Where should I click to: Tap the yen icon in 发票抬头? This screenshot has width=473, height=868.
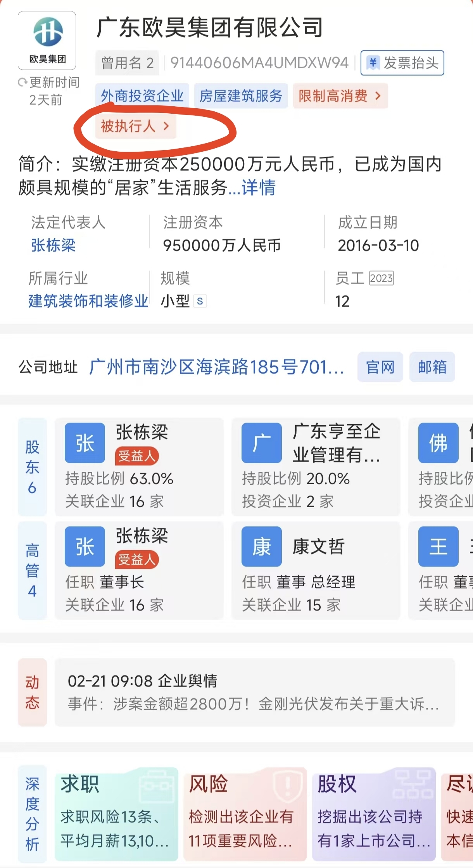pos(373,62)
